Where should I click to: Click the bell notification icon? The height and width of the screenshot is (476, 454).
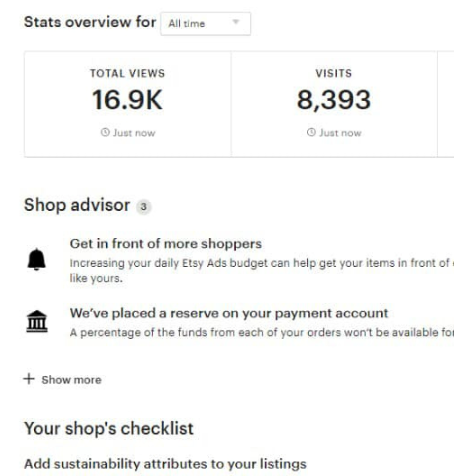(x=36, y=259)
